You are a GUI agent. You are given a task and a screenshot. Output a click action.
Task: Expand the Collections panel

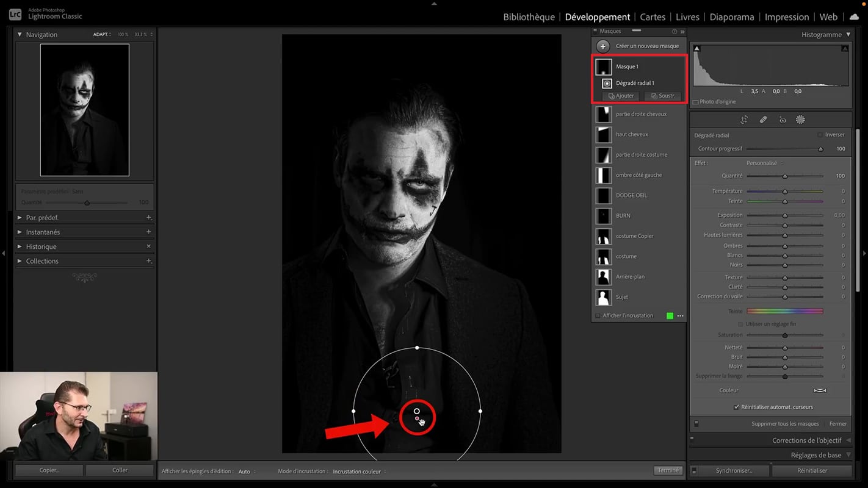coord(20,261)
